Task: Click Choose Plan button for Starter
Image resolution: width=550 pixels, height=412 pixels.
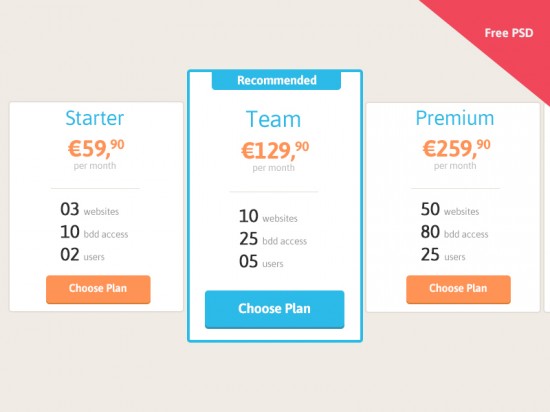Action: (x=98, y=289)
